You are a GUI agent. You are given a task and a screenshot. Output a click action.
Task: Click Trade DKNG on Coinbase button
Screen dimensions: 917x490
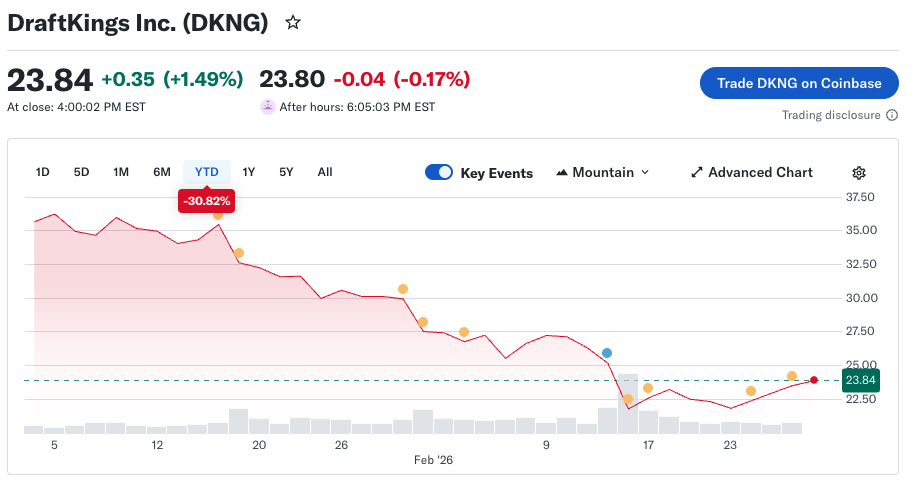pos(799,83)
